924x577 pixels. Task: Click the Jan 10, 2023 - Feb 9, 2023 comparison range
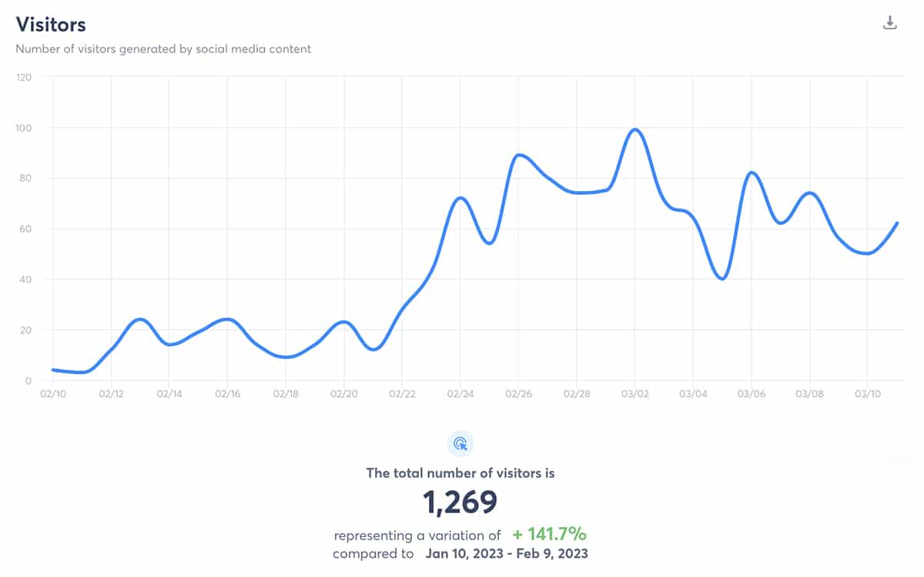tap(506, 554)
